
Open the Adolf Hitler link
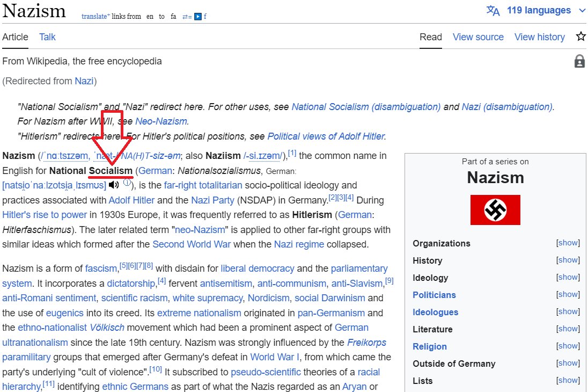click(x=131, y=200)
